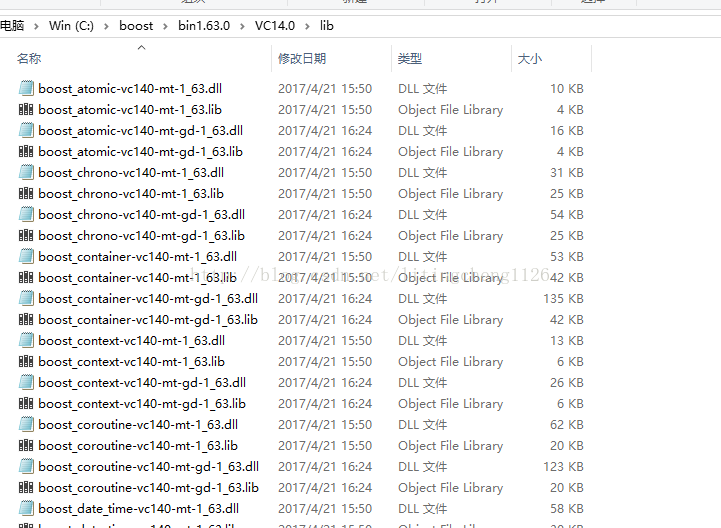Click the 135 KB size cell
Image resolution: width=721 pixels, height=528 pixels.
pyautogui.click(x=563, y=298)
